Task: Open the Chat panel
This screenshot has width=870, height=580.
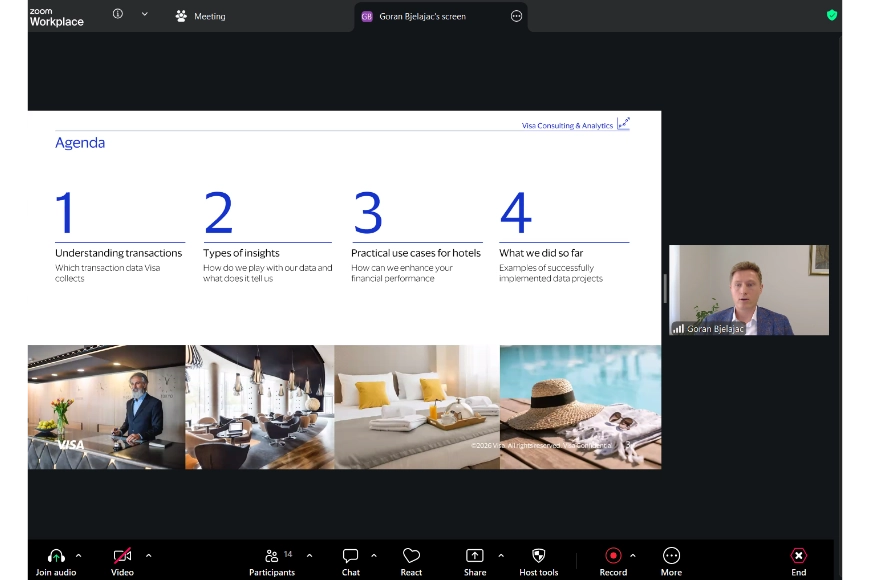Action: click(x=350, y=557)
